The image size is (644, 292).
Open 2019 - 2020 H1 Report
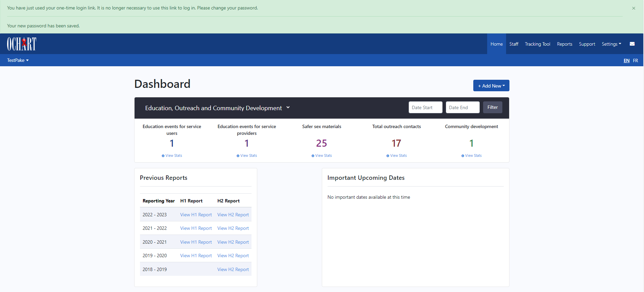[x=196, y=255]
